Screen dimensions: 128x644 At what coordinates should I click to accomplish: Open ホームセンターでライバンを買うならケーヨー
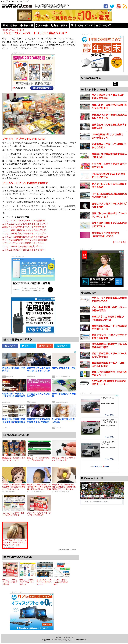44,573
